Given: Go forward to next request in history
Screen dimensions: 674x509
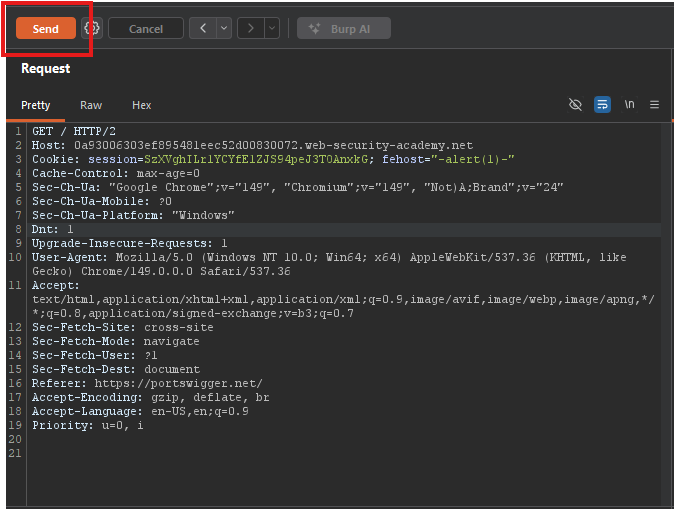Looking at the screenshot, I should (251, 28).
